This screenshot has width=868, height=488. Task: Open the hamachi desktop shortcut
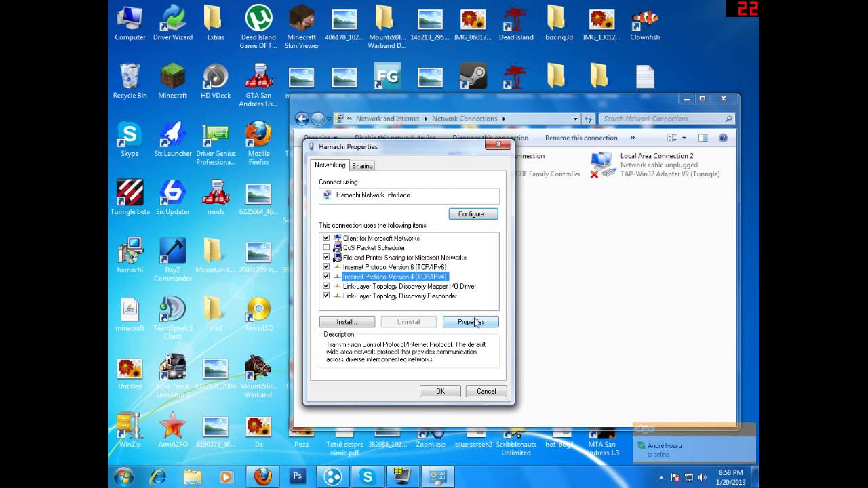point(130,256)
